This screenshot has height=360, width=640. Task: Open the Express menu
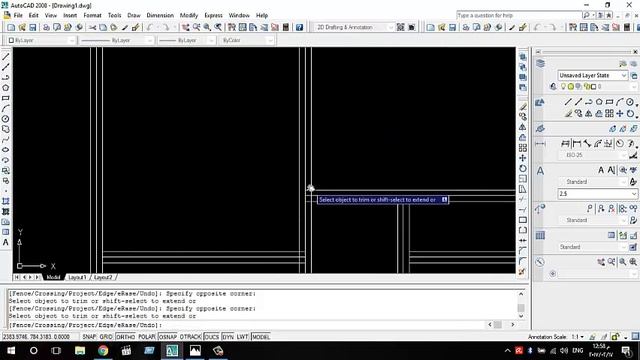[x=213, y=15]
